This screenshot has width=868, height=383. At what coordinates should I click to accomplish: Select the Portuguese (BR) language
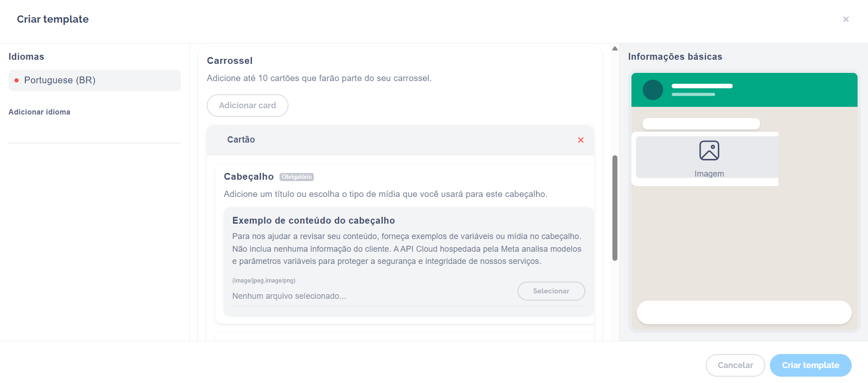[95, 80]
